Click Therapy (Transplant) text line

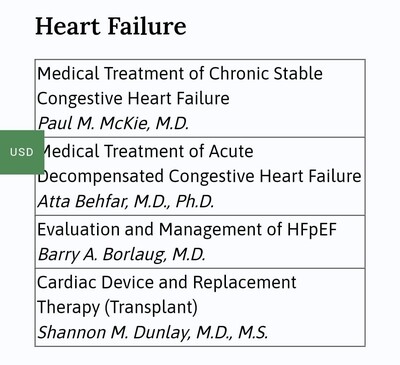(117, 307)
